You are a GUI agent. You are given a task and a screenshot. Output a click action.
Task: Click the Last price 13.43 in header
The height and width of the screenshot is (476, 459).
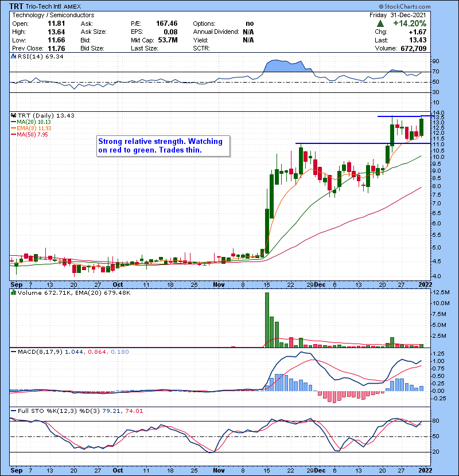point(418,40)
